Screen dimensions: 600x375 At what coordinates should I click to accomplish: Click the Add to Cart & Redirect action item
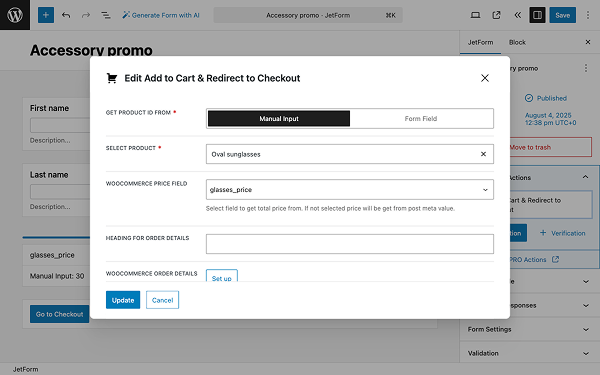pyautogui.click(x=551, y=205)
